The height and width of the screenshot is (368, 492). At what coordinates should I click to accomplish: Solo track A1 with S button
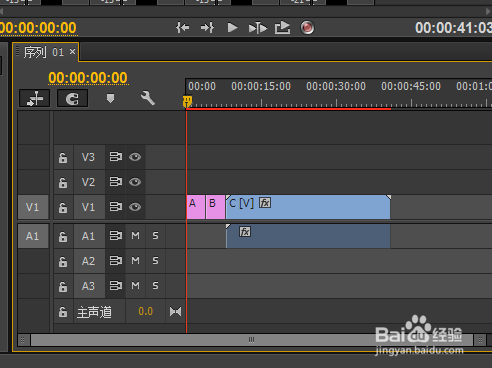click(x=155, y=236)
